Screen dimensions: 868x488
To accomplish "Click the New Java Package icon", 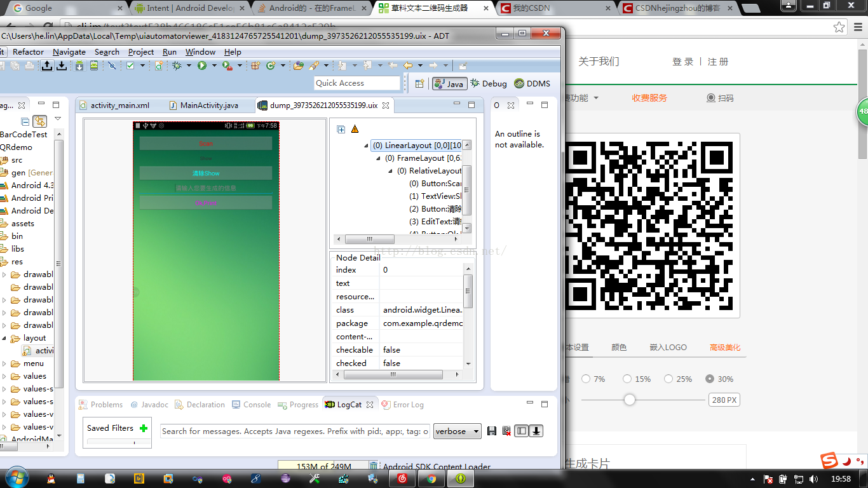I will tap(255, 65).
